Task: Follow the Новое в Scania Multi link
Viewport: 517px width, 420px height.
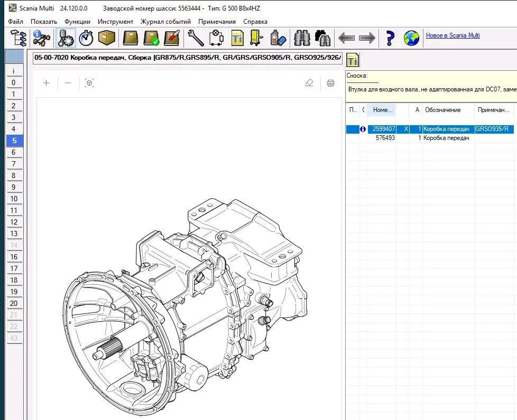Action: pyautogui.click(x=453, y=35)
